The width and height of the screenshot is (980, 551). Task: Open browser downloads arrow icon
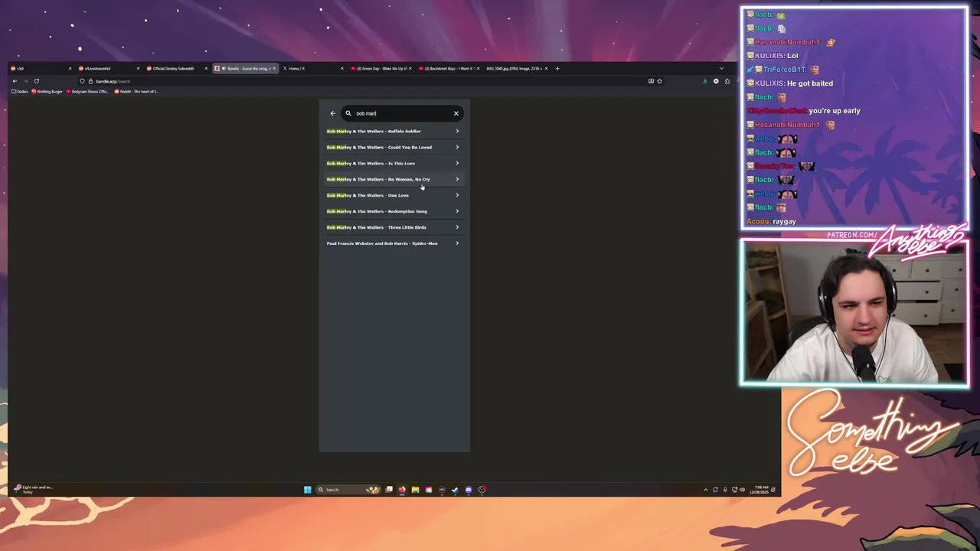click(705, 81)
